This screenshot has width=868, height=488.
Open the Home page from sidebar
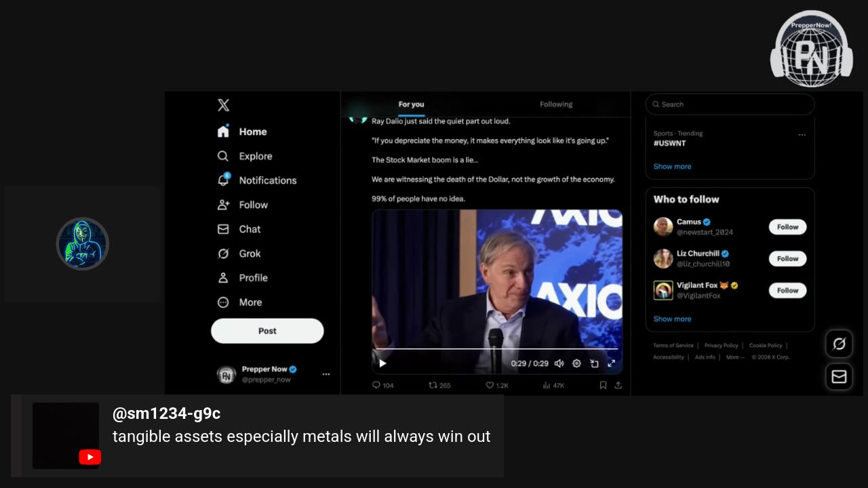(x=242, y=131)
